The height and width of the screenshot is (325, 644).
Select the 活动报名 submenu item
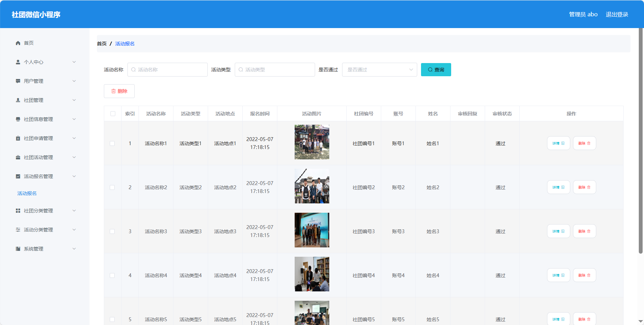coord(27,193)
